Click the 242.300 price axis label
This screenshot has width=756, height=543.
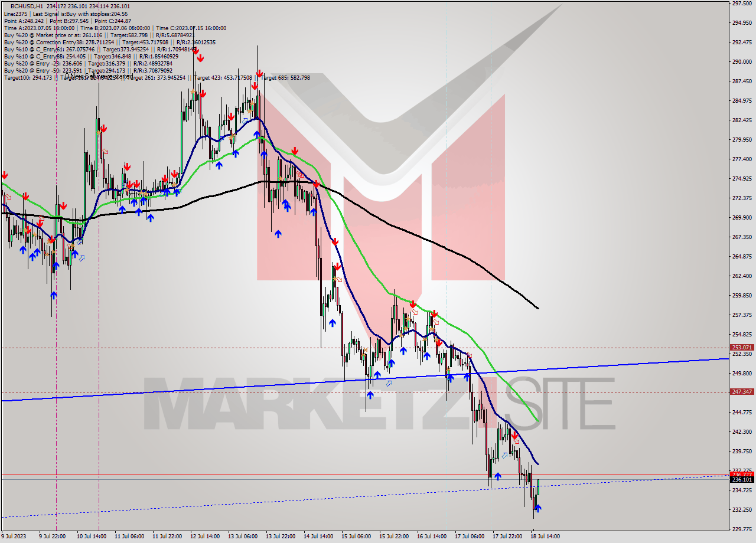[x=741, y=432]
